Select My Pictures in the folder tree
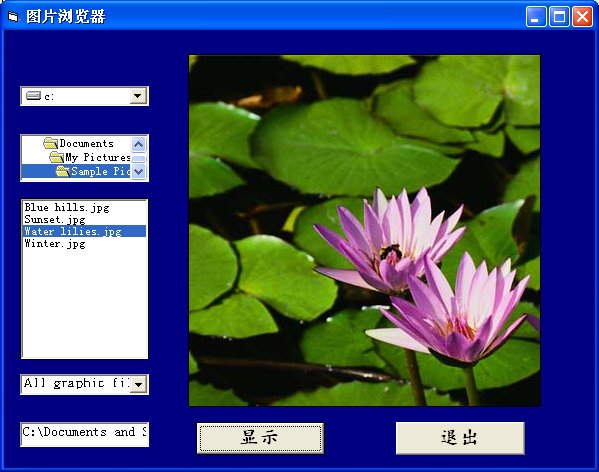Viewport: 599px width, 472px height. (97, 157)
